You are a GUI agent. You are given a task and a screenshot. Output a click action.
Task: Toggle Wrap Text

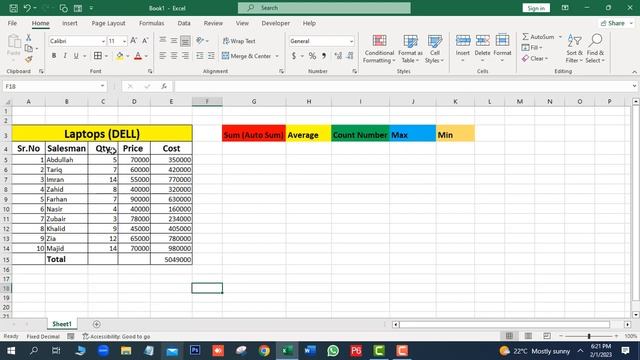239,41
